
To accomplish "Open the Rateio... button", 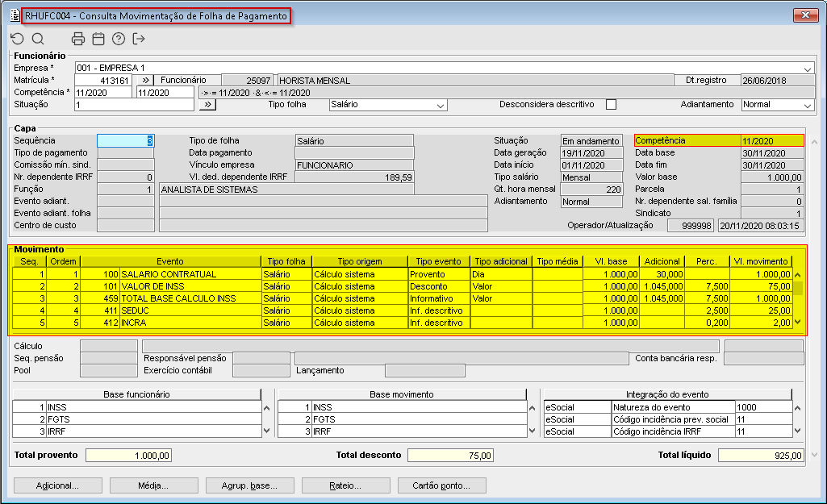I will click(x=345, y=485).
